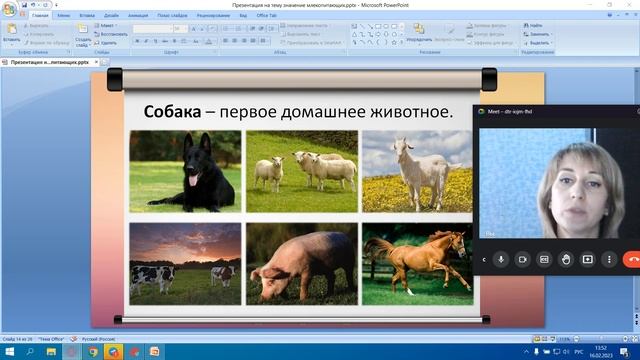Open the Заменить replace dropdown
Image resolution: width=640 pixels, height=360 pixels.
click(537, 34)
